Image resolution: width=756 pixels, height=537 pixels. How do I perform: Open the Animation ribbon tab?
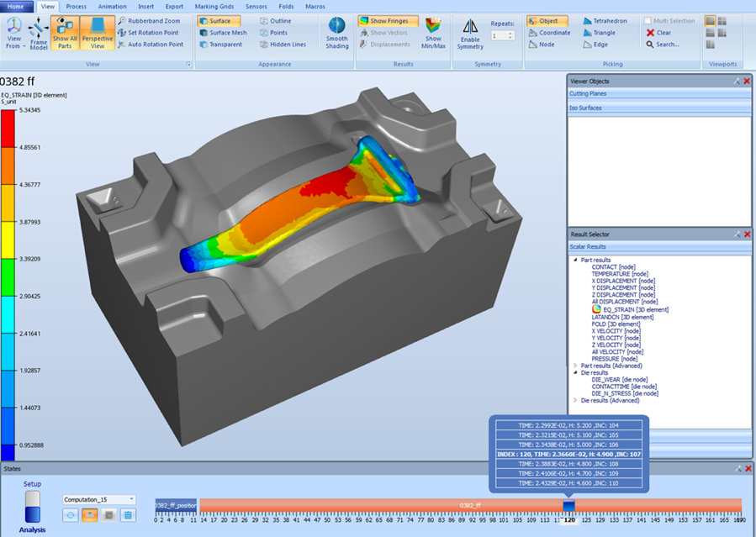tap(112, 6)
